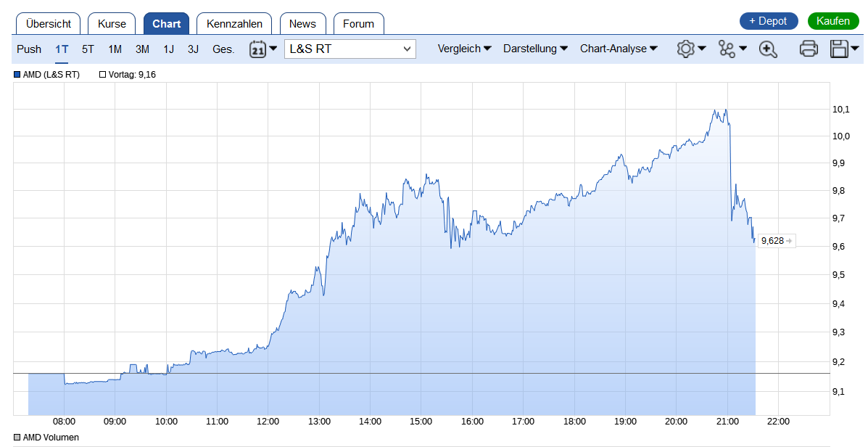Viewport: 868px width, 447px height.
Task: Select the 3J time range
Action: [x=193, y=49]
